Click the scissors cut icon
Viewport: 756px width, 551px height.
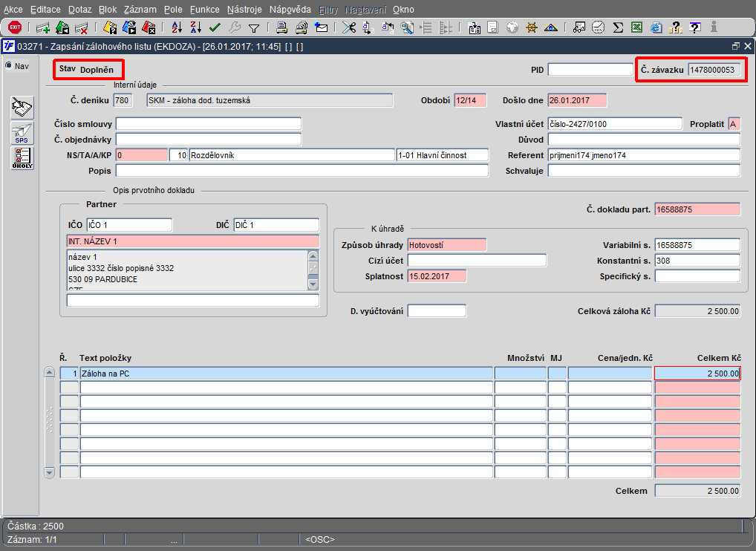348,27
